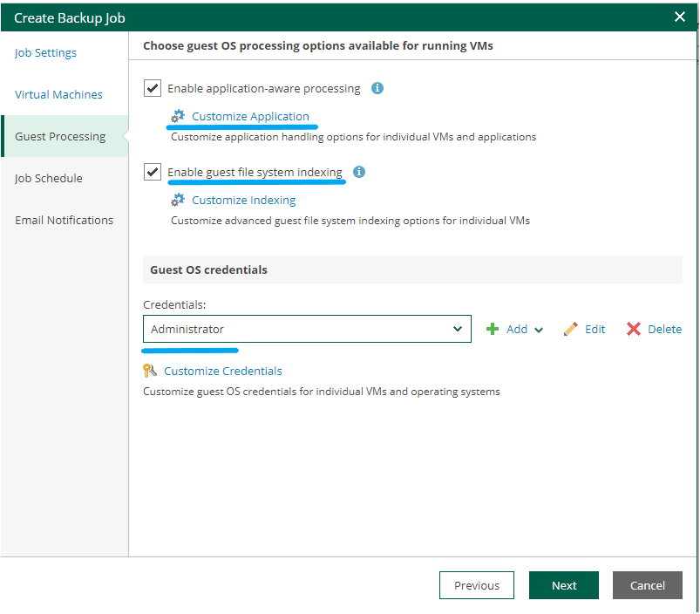Open the Administrator credentials dropdown
Screen dimensions: 700x614
coord(307,329)
